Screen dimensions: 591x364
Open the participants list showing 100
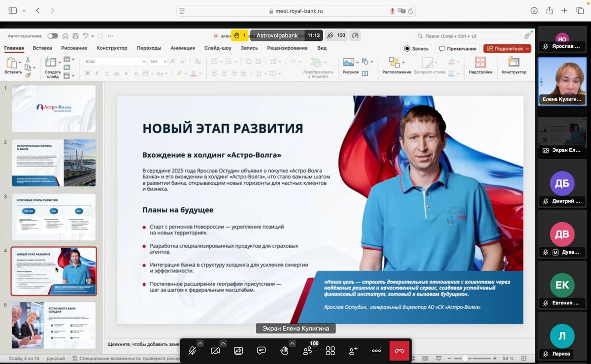pos(307,351)
